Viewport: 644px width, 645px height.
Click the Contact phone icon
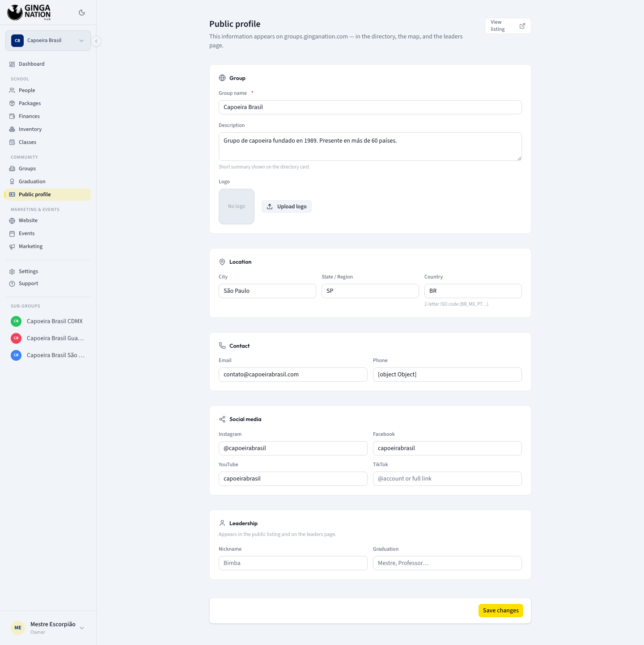222,346
